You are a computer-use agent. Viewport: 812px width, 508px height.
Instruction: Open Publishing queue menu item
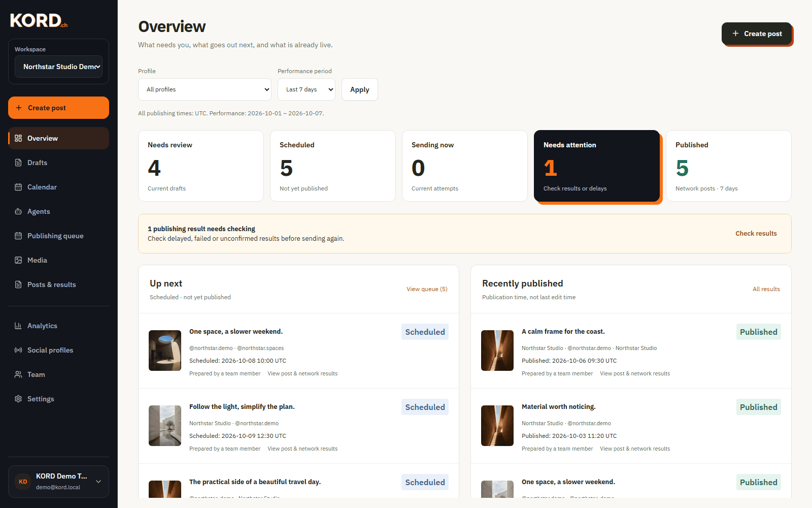pos(58,236)
